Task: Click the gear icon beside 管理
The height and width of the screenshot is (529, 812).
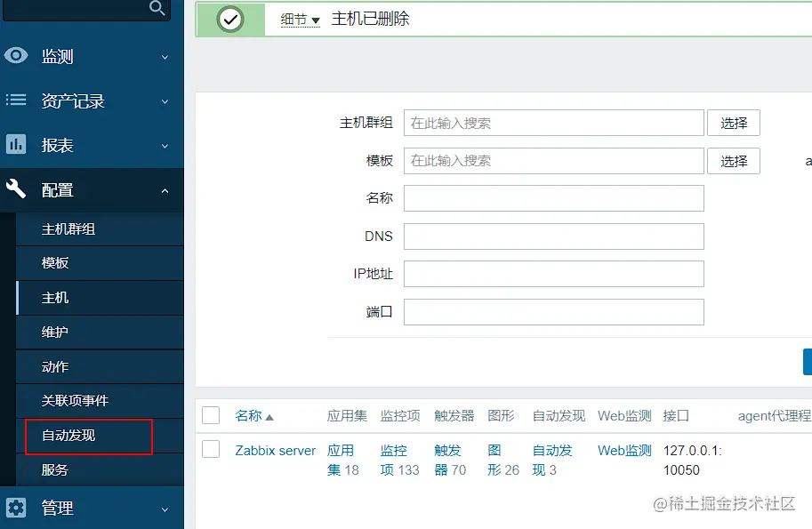Action: pos(16,508)
